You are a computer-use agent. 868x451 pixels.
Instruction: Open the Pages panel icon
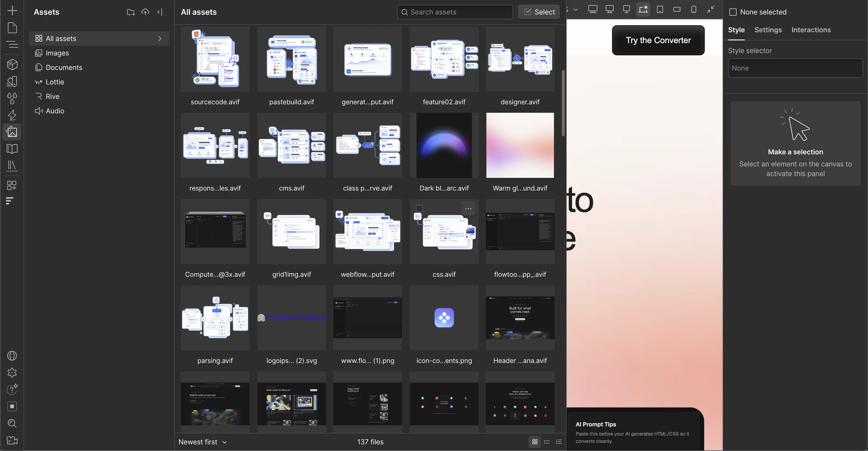(12, 28)
